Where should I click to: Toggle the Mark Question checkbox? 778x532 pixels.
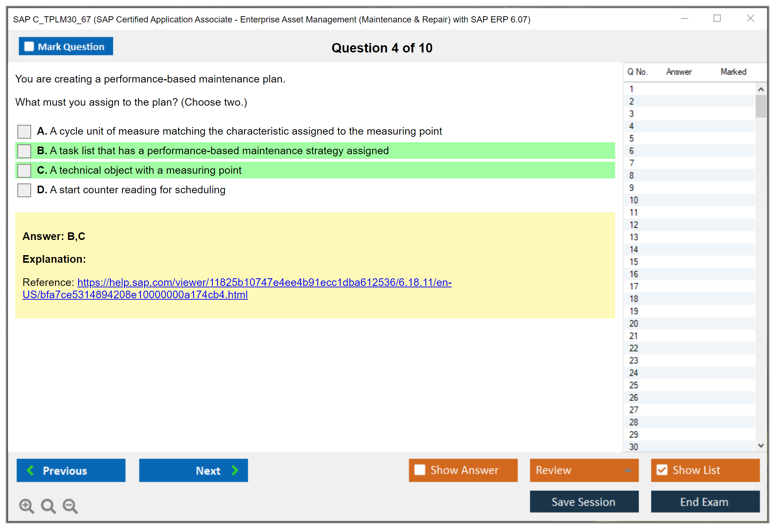(x=29, y=47)
